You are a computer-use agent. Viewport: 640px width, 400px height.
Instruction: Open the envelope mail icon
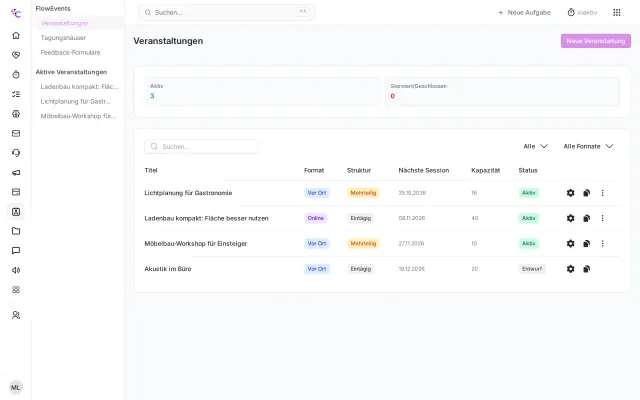pyautogui.click(x=16, y=133)
